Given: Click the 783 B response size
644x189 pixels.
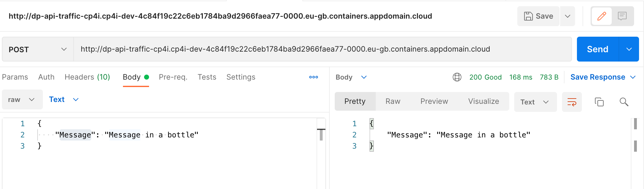Looking at the screenshot, I should click(x=549, y=77).
